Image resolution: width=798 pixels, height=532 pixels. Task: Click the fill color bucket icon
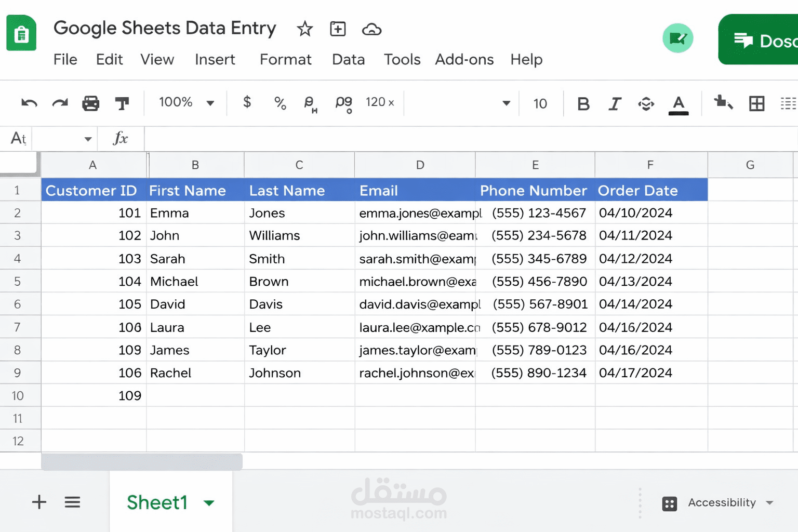[x=723, y=102]
